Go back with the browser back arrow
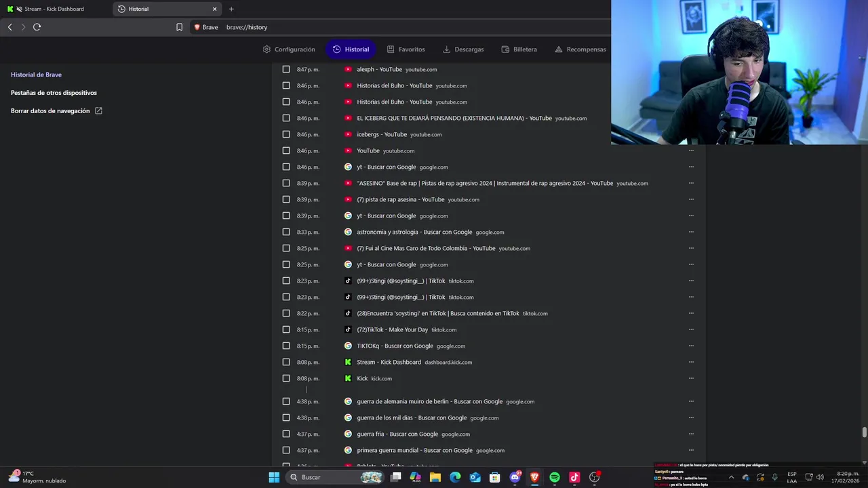The width and height of the screenshot is (868, 488). tap(9, 27)
